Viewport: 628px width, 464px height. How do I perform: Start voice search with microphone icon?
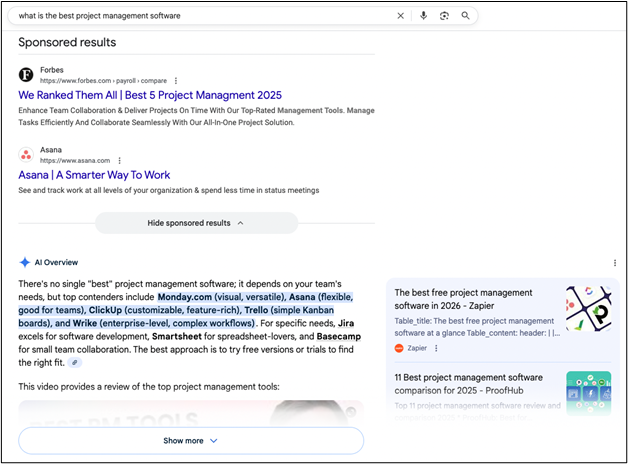423,16
